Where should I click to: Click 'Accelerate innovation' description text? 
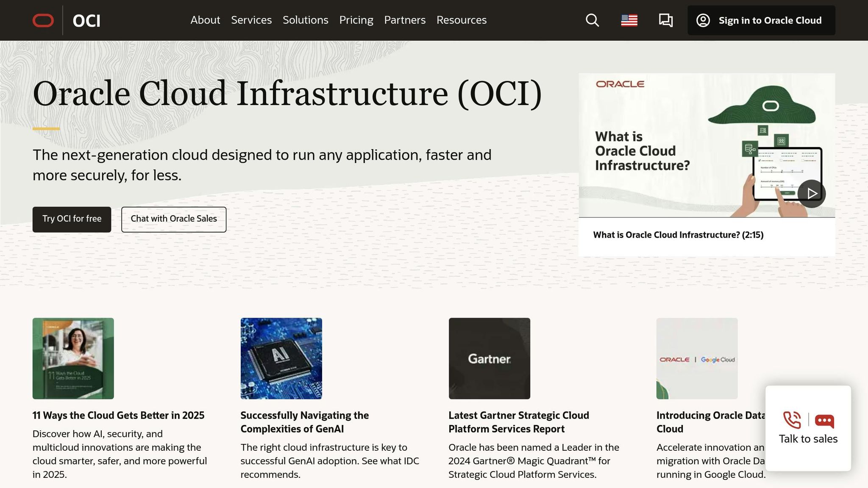pos(711,461)
